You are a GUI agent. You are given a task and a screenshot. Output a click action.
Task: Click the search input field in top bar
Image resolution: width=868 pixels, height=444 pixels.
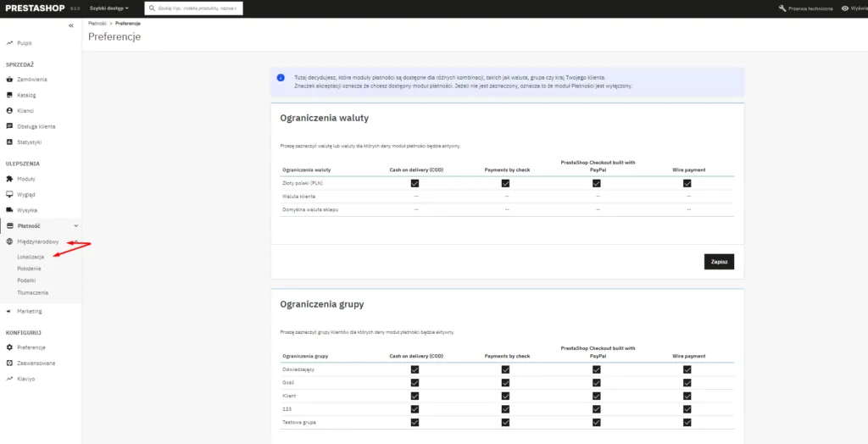[197, 8]
